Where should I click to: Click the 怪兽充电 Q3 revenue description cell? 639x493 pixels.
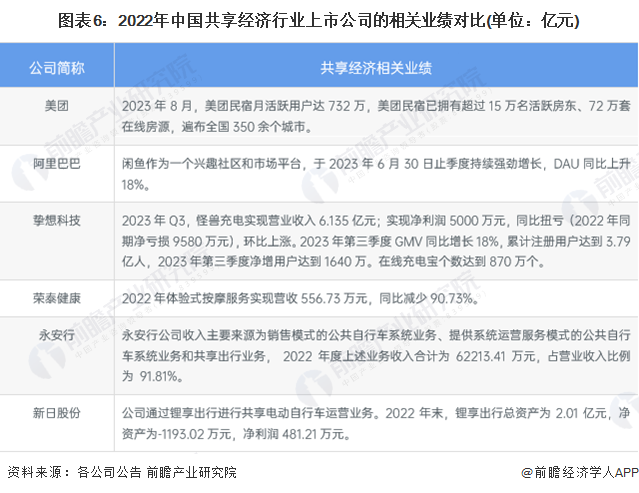point(376,241)
